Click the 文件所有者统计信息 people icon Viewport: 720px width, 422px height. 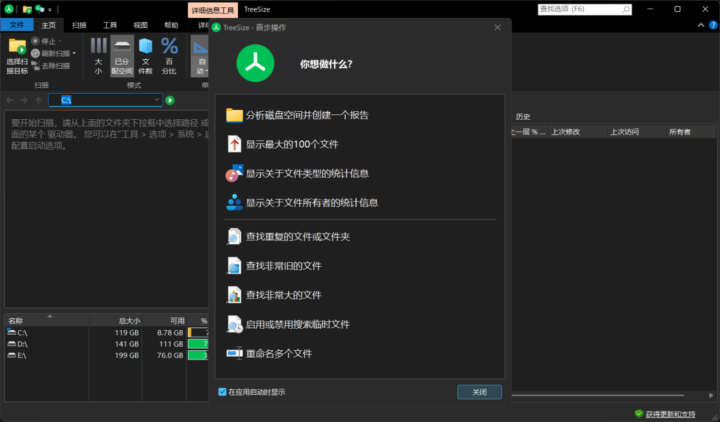[x=234, y=202]
